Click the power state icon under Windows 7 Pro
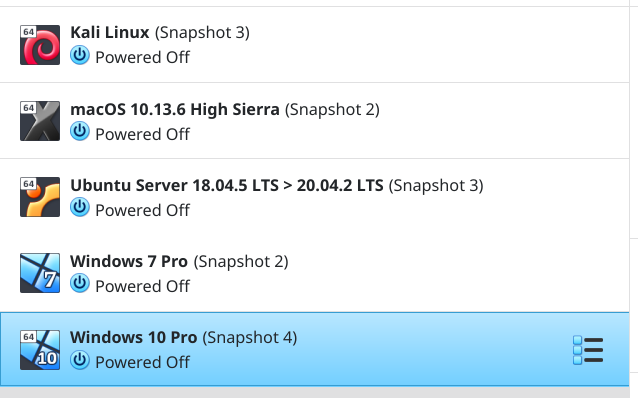Viewport: 638px width, 398px height. coord(80,284)
